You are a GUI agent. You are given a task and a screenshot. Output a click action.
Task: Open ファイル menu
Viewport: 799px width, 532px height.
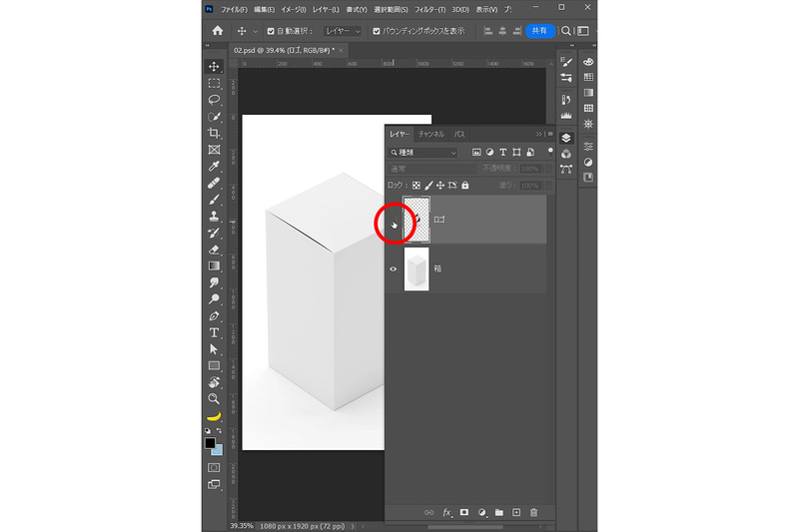pyautogui.click(x=234, y=10)
